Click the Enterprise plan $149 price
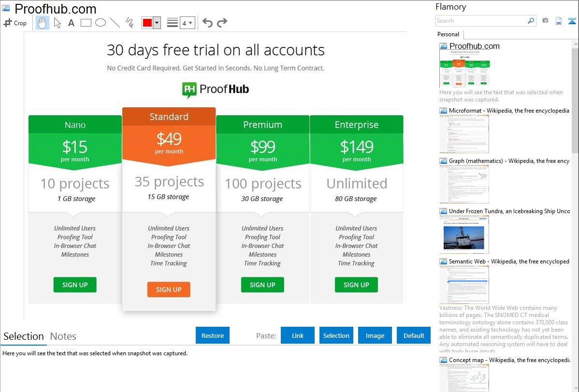The image size is (579, 392). point(357,147)
